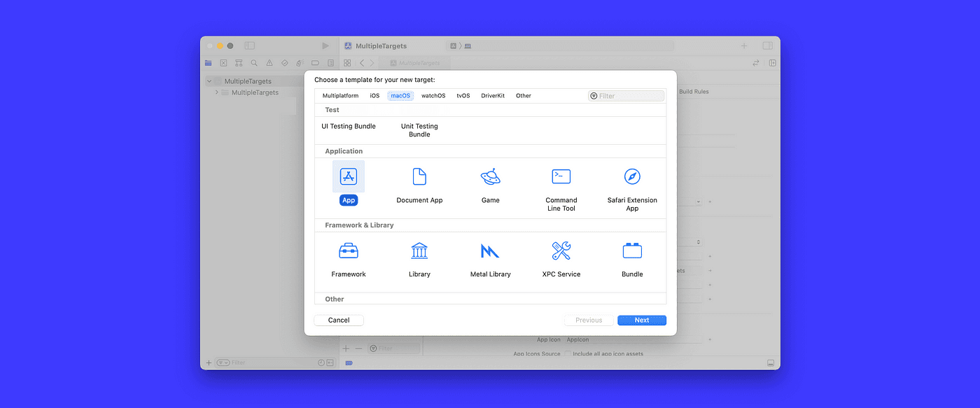The height and width of the screenshot is (408, 980).
Task: Choose the Metal Library template
Action: click(490, 251)
